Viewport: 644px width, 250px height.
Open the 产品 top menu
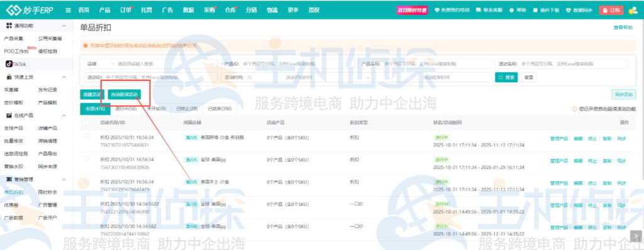pyautogui.click(x=104, y=10)
